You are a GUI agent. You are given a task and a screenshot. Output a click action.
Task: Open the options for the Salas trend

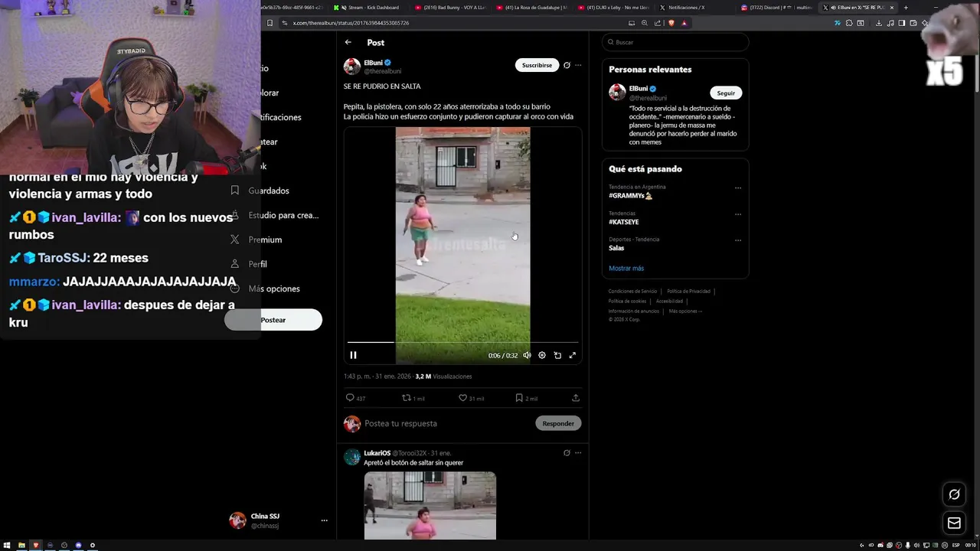[x=738, y=240]
